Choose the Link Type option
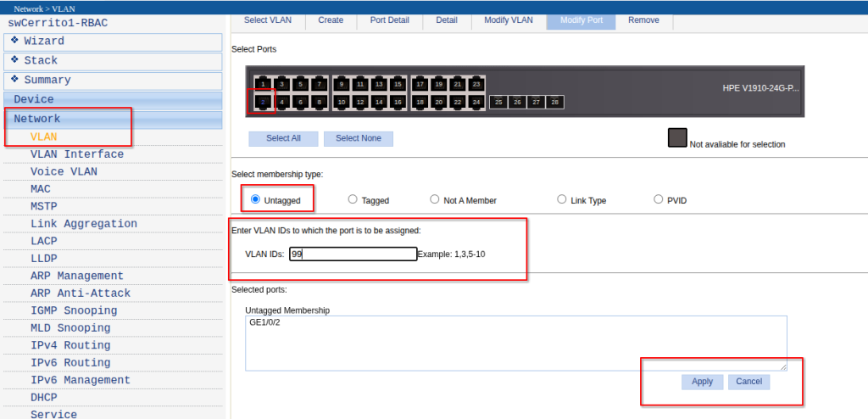The height and width of the screenshot is (419, 868). coord(562,199)
